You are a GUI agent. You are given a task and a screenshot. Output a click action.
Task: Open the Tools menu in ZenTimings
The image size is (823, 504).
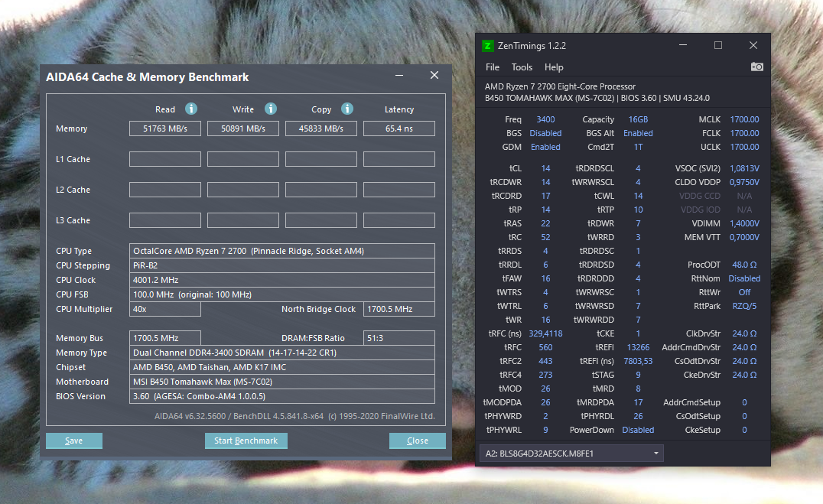click(522, 67)
